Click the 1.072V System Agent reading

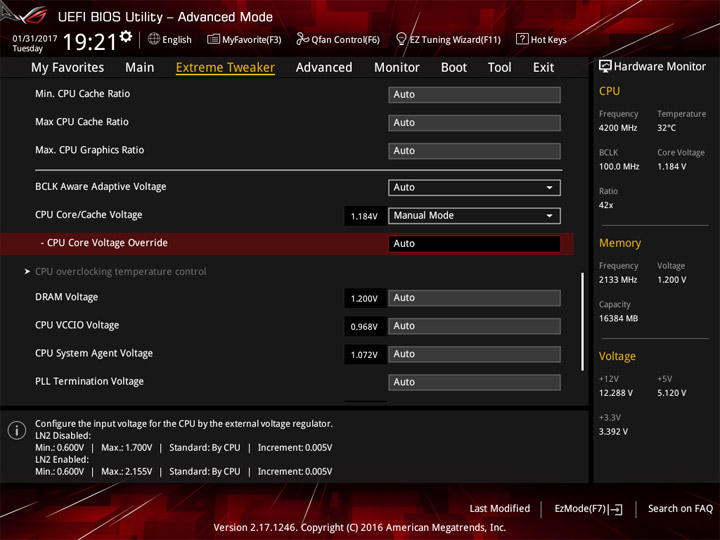(364, 355)
